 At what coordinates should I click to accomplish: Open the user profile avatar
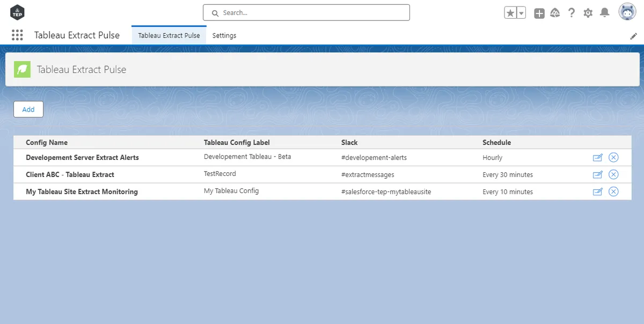coord(627,12)
